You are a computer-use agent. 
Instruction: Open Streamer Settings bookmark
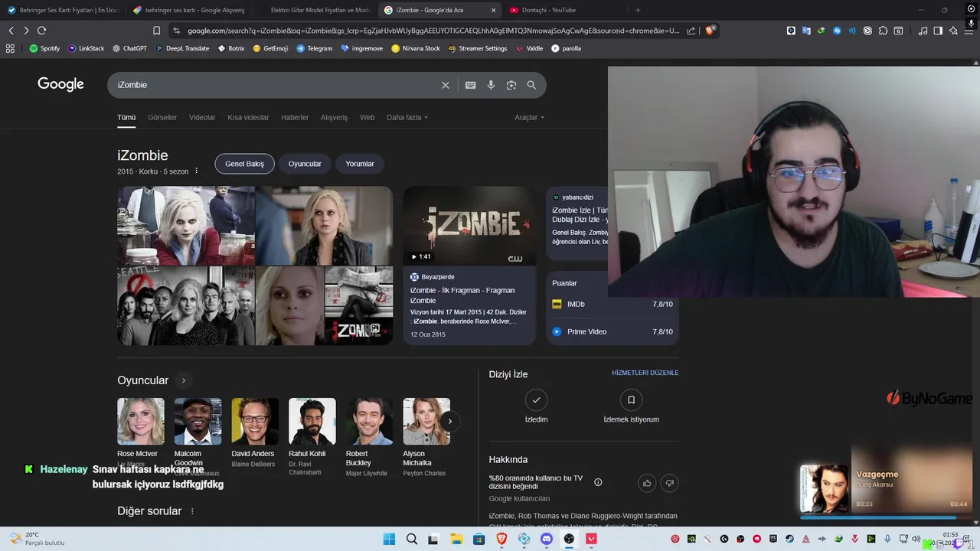477,48
